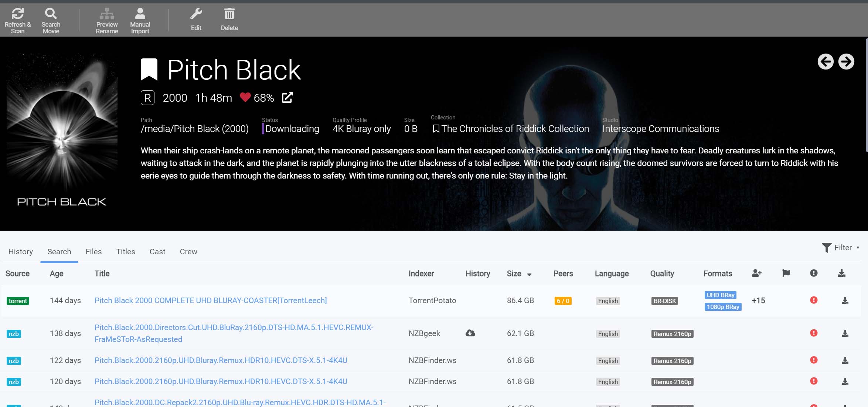View rejection reasons on the 86.4 GB release
868x407 pixels.
(x=813, y=301)
